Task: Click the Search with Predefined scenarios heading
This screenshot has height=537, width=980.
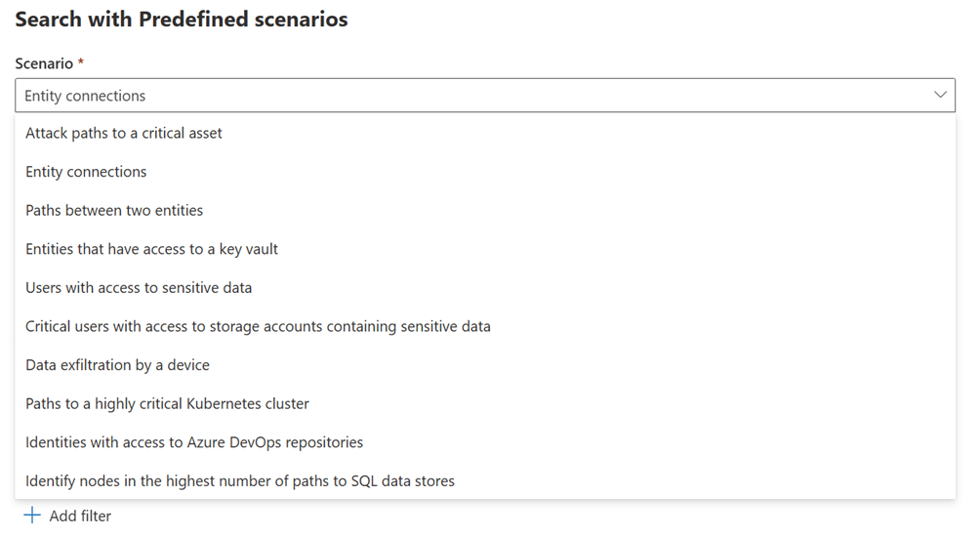Action: (182, 19)
